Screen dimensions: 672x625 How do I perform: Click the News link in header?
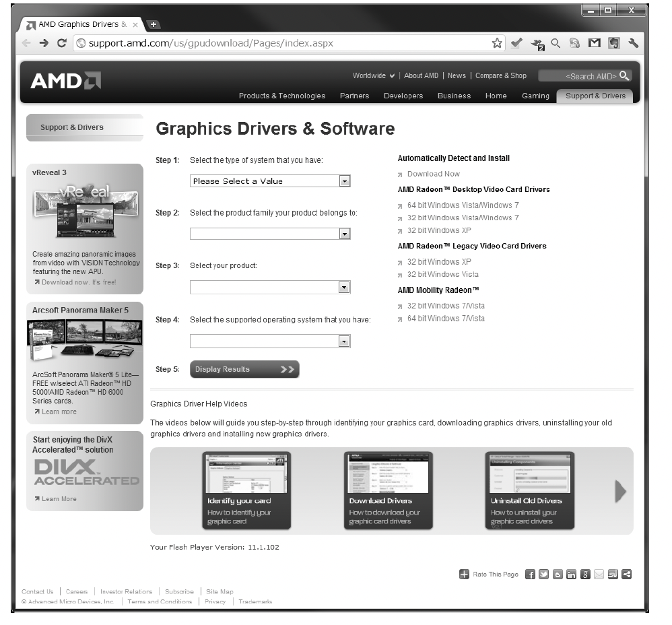457,76
